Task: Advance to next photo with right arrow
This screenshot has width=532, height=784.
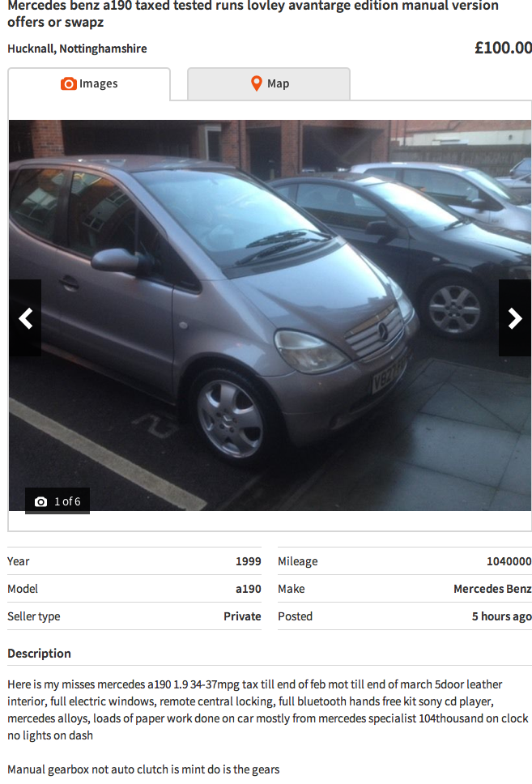Action: pyautogui.click(x=515, y=318)
